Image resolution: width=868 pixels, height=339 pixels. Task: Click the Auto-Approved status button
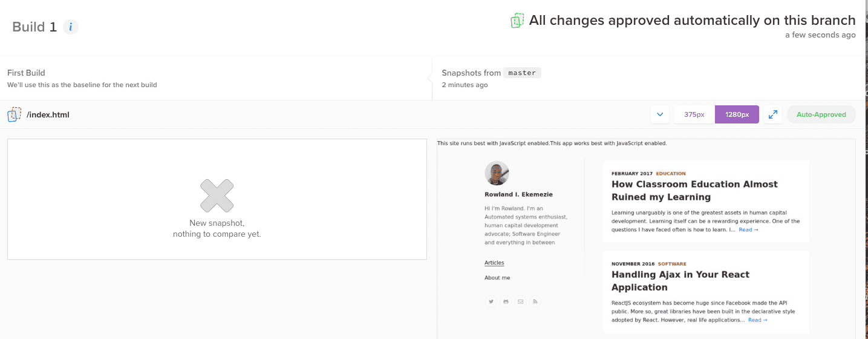point(821,114)
